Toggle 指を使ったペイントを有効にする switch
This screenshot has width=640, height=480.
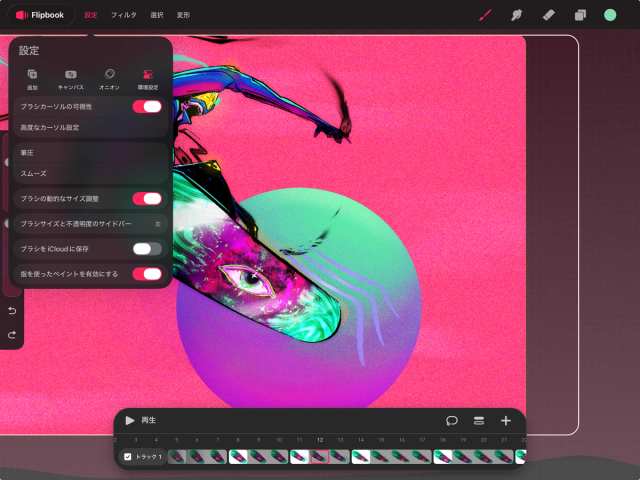pos(147,274)
